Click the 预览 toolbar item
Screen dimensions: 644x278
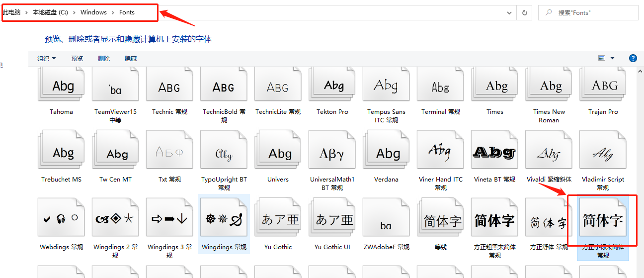77,59
